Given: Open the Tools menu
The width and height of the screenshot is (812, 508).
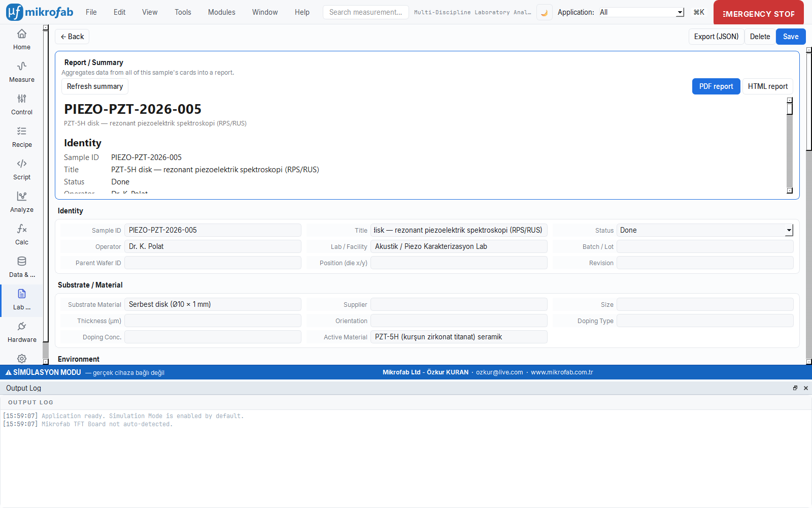Looking at the screenshot, I should [x=183, y=12].
